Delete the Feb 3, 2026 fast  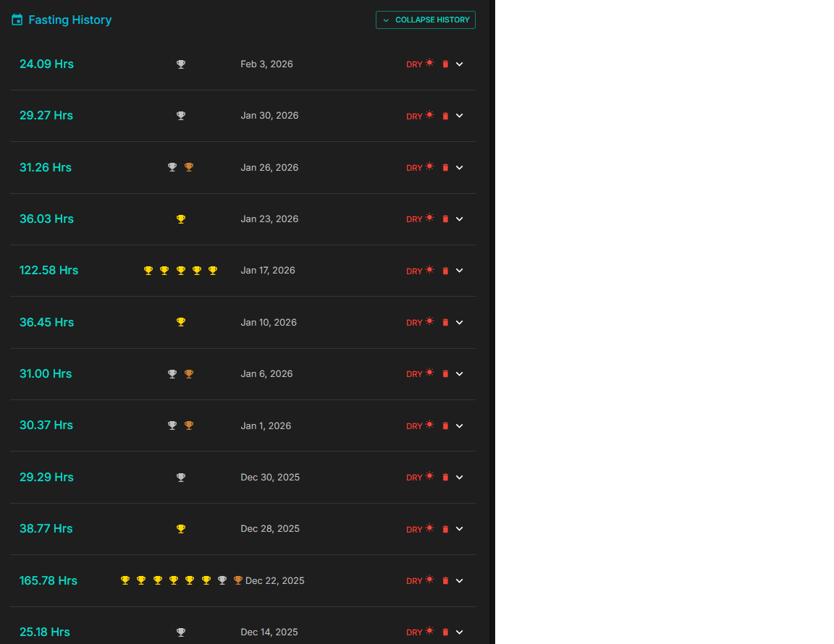click(x=445, y=64)
